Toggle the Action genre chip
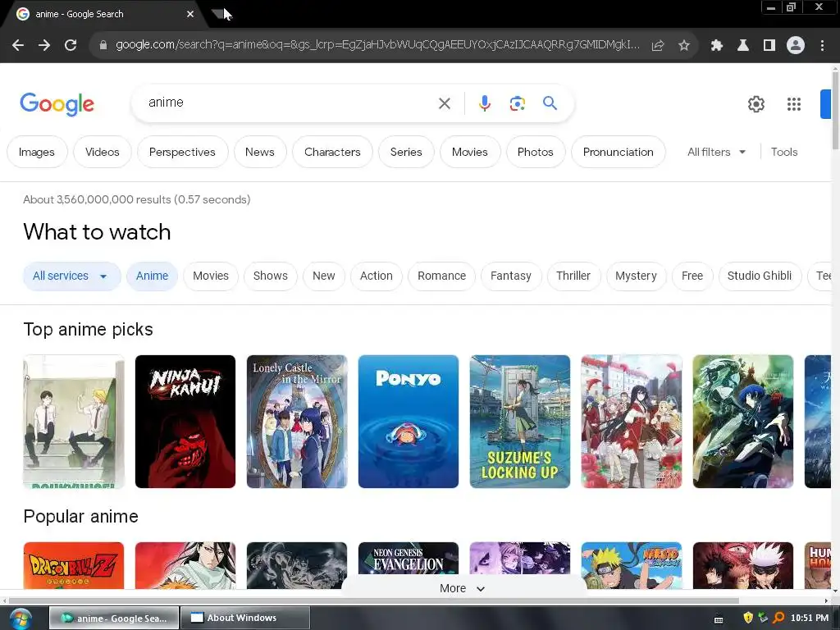Screen dimensions: 840x630 [x=376, y=276]
